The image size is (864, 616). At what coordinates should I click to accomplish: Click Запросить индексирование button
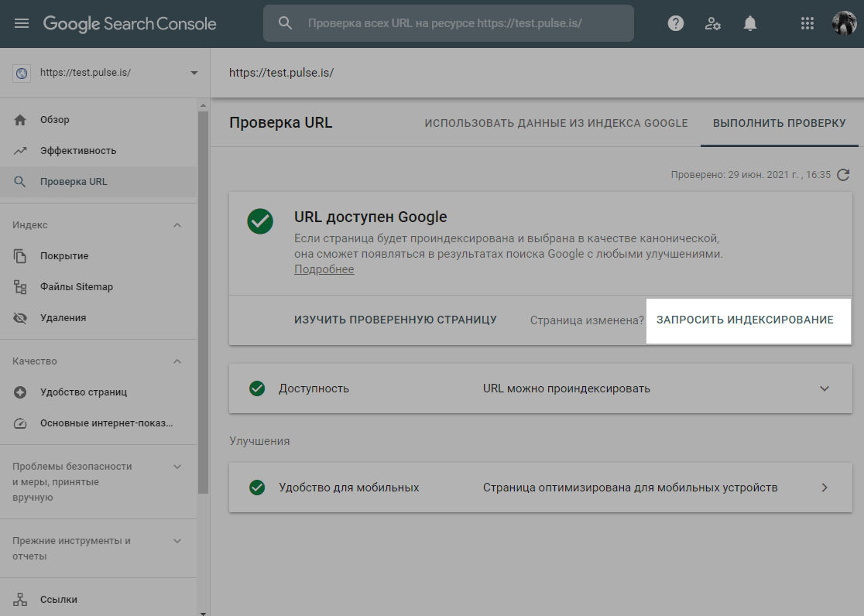tap(745, 320)
